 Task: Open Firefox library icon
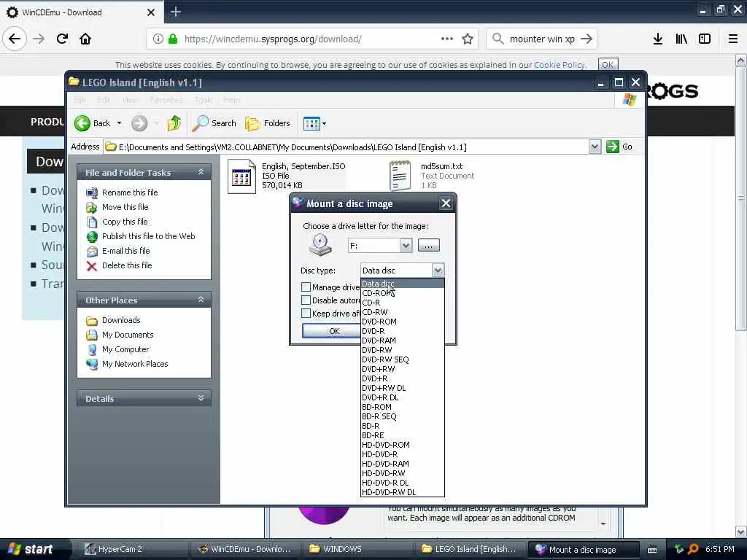681,39
